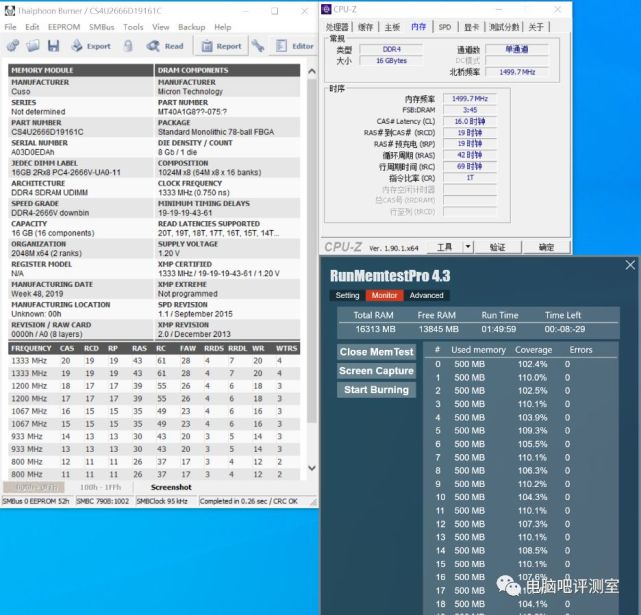Click the Read toolbar button
Screen dimensions: 641x615
(165, 46)
